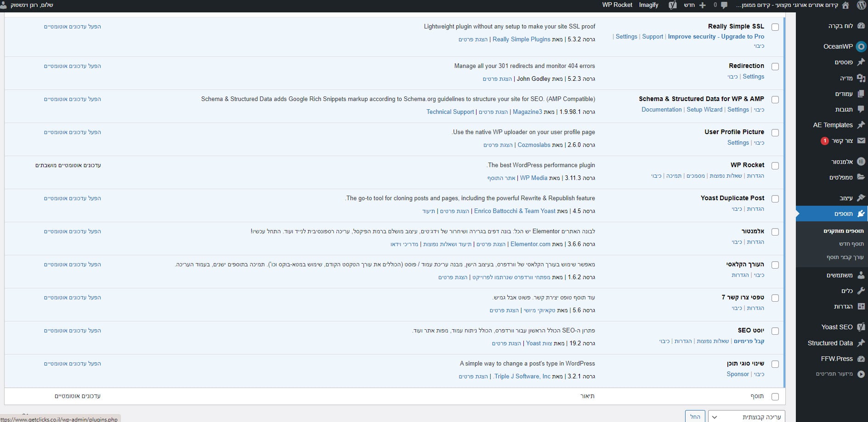The width and height of the screenshot is (868, 422).
Task: Click the red notification badge on Contact
Action: pos(825,141)
